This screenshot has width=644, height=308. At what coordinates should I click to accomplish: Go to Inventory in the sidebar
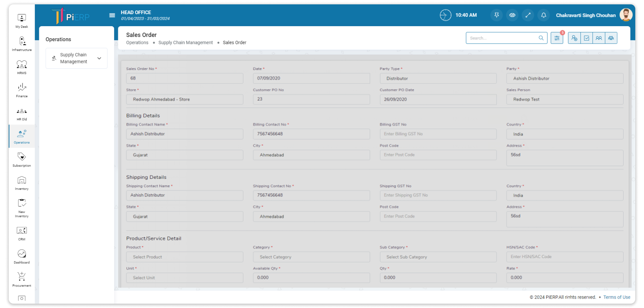click(x=22, y=183)
